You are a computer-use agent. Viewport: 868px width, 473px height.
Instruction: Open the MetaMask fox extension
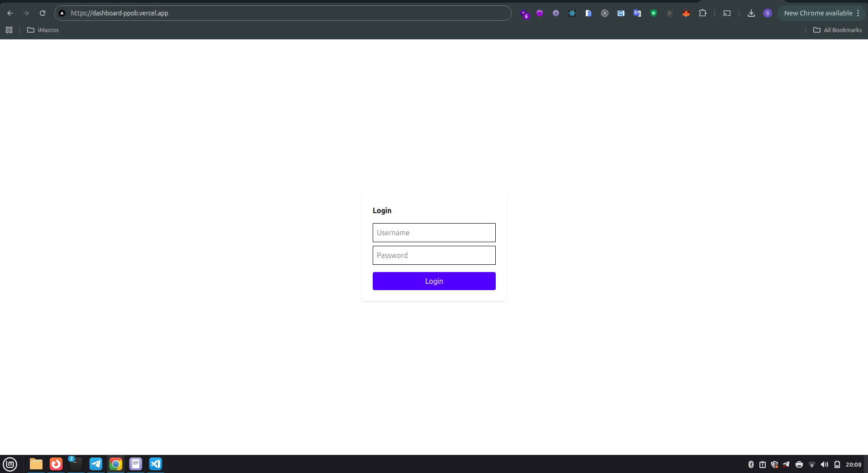click(686, 13)
